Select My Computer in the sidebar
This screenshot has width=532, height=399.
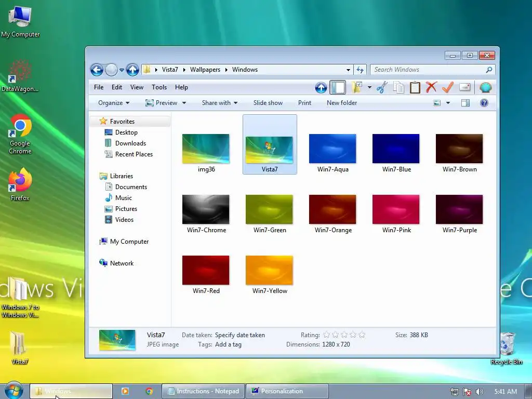[129, 241]
